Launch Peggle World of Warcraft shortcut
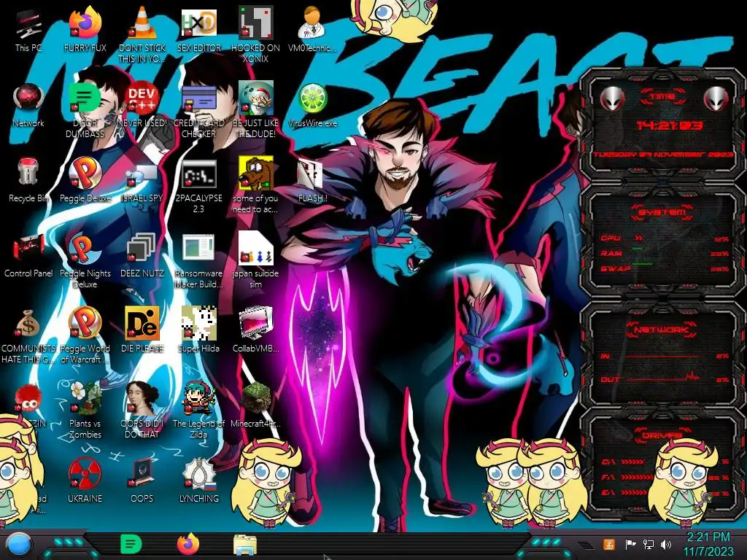This screenshot has height=560, width=747. [85, 324]
